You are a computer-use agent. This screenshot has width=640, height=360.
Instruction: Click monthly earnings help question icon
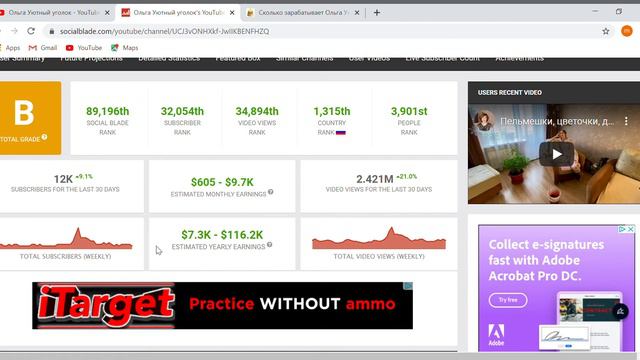[271, 192]
